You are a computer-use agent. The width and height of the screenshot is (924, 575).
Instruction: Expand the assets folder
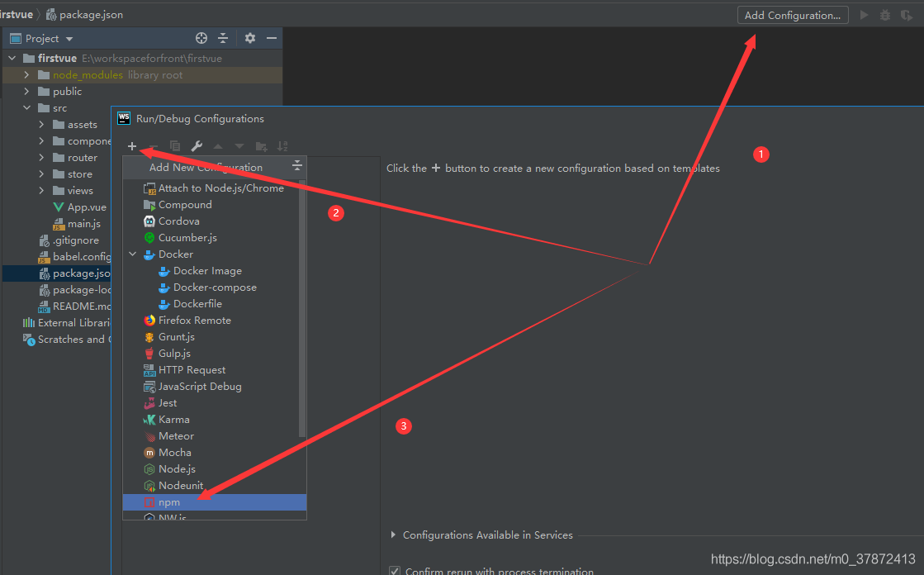click(x=42, y=125)
